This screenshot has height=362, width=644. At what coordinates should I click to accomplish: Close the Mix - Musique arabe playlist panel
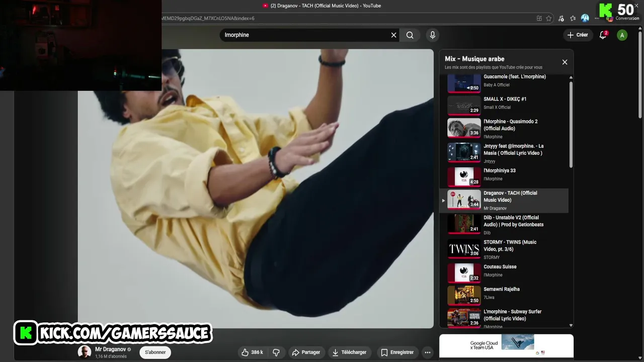point(565,62)
